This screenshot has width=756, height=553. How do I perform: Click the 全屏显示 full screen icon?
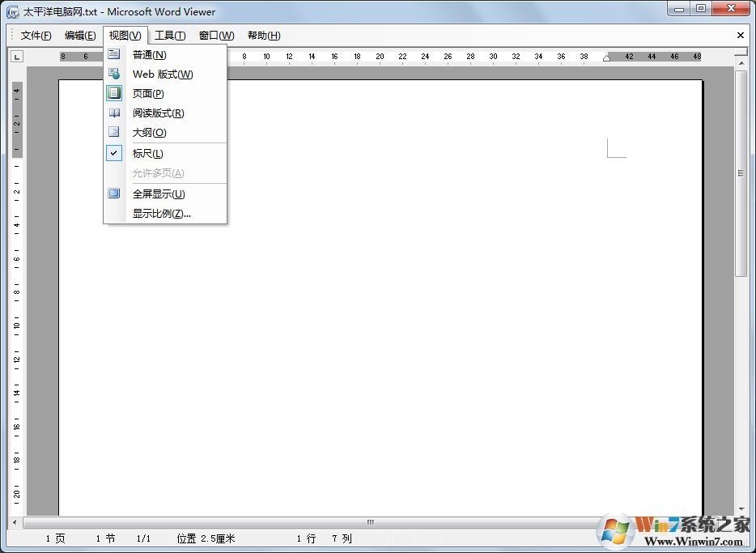pos(114,194)
